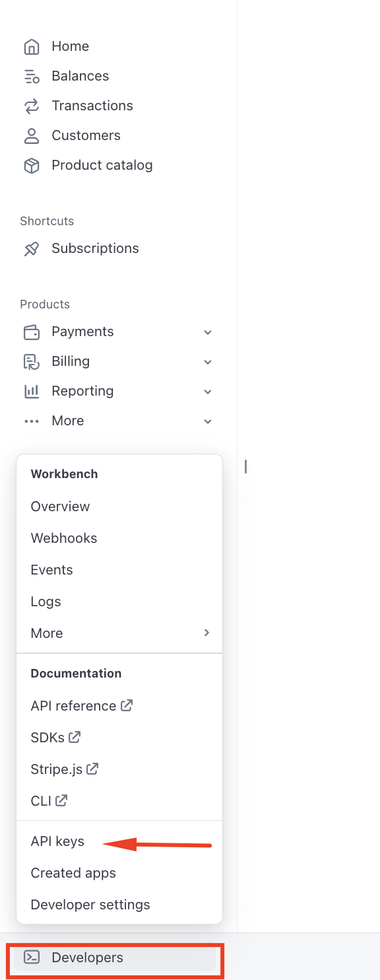Screen dimensions: 380x980
Task: Open Workbench More submenu arrow
Action: tap(206, 633)
